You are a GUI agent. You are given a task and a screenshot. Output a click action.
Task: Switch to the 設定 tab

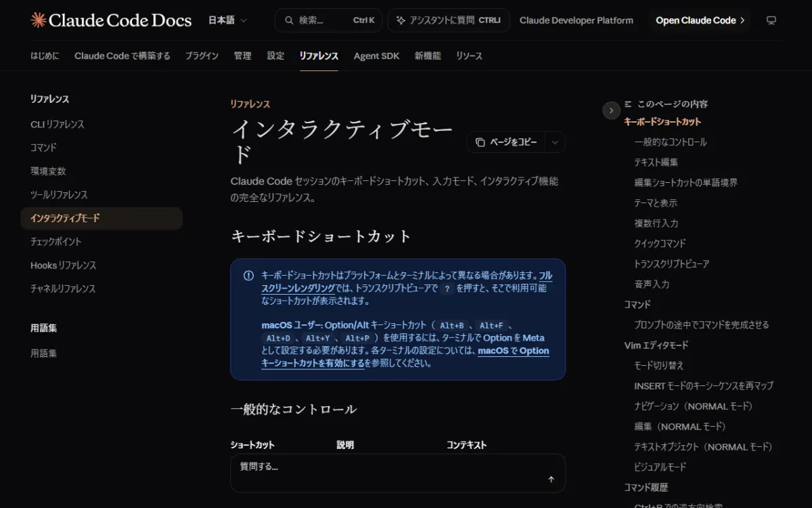[275, 56]
